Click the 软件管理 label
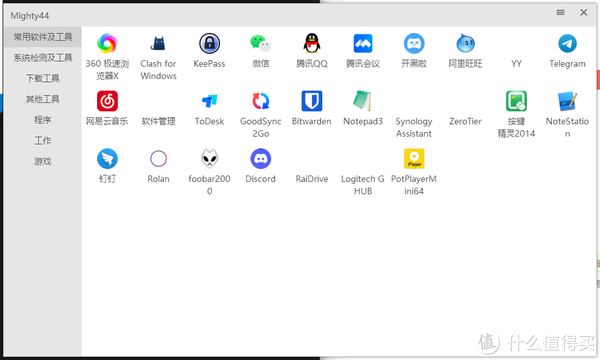Viewport: 600px width, 360px height. coord(158,121)
